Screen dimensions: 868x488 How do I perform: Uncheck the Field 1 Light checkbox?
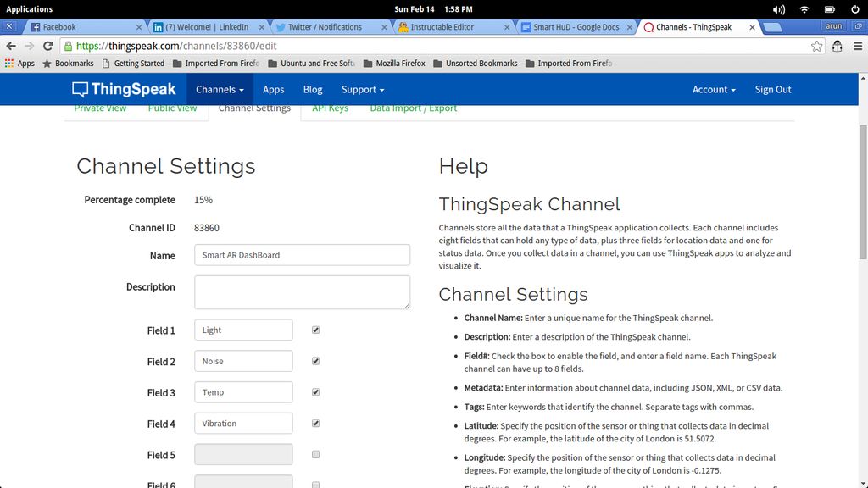tap(315, 330)
